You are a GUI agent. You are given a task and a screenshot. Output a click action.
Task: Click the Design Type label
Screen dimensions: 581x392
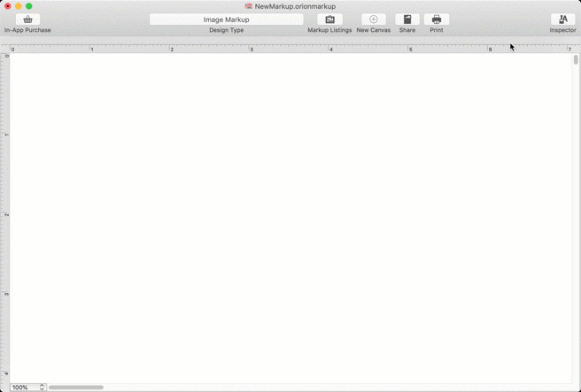coord(227,30)
